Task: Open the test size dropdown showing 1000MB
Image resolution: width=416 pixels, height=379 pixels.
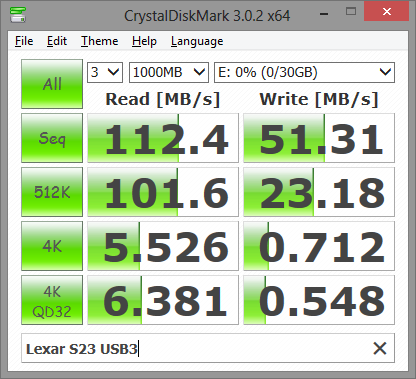Action: 169,72
